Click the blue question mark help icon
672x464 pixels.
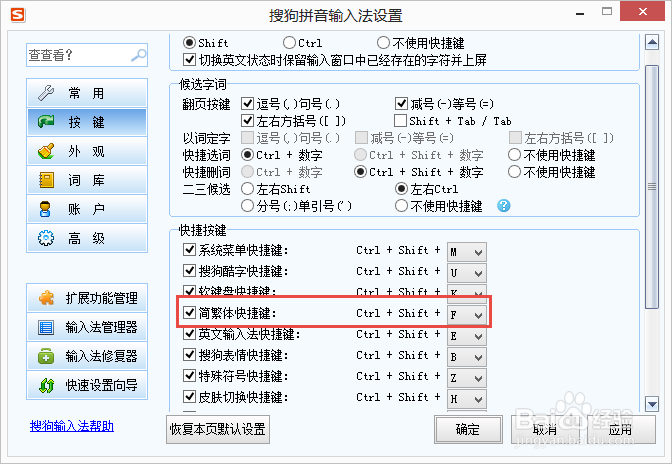[504, 206]
